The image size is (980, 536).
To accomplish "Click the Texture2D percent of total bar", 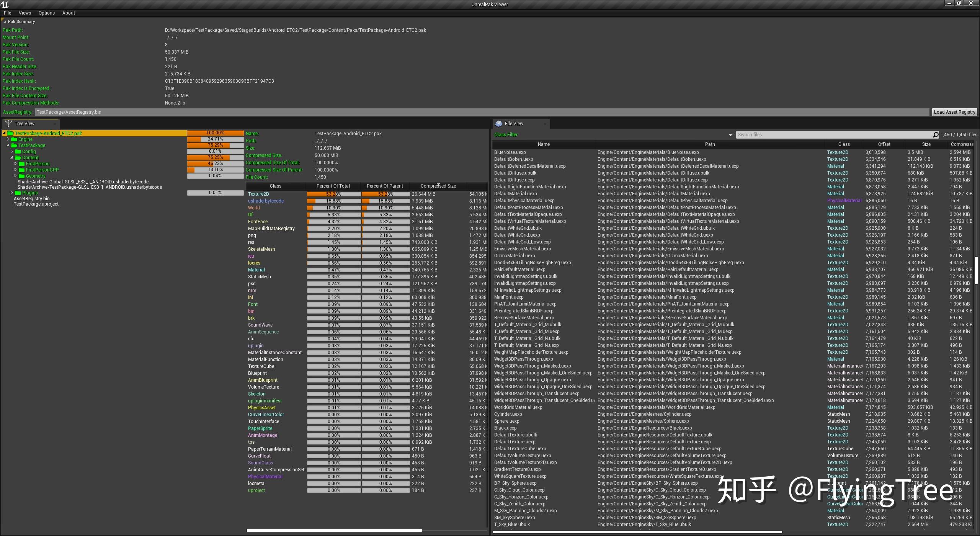I will [333, 194].
